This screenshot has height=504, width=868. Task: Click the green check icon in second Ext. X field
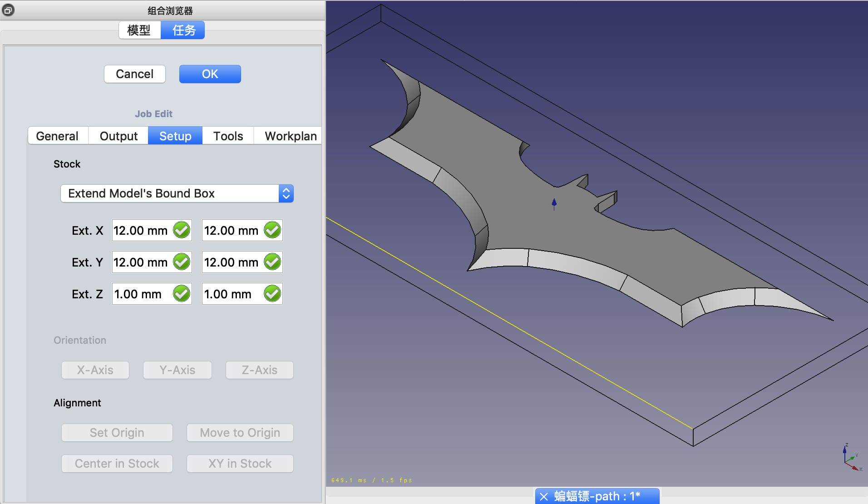click(272, 230)
